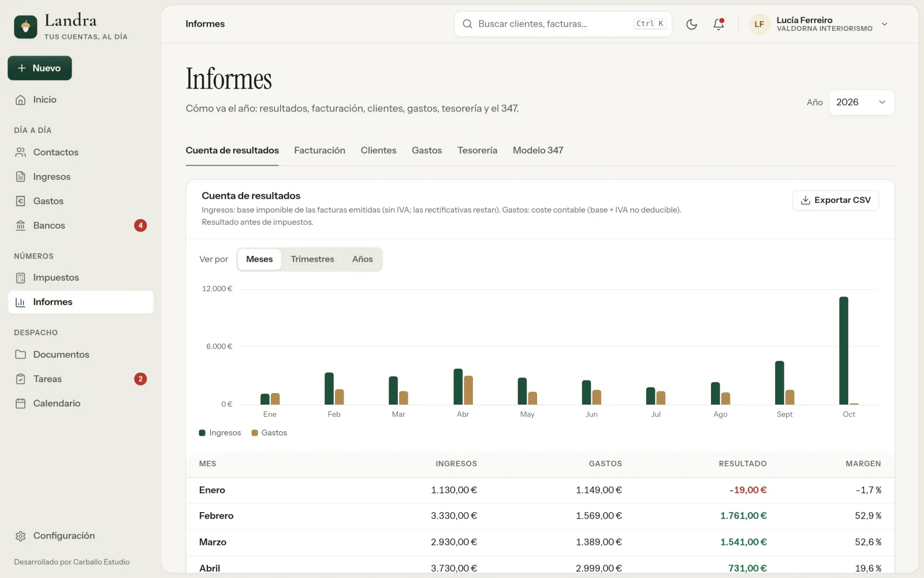Select the Meses view option
Viewport: 924px width, 578px height.
click(259, 260)
